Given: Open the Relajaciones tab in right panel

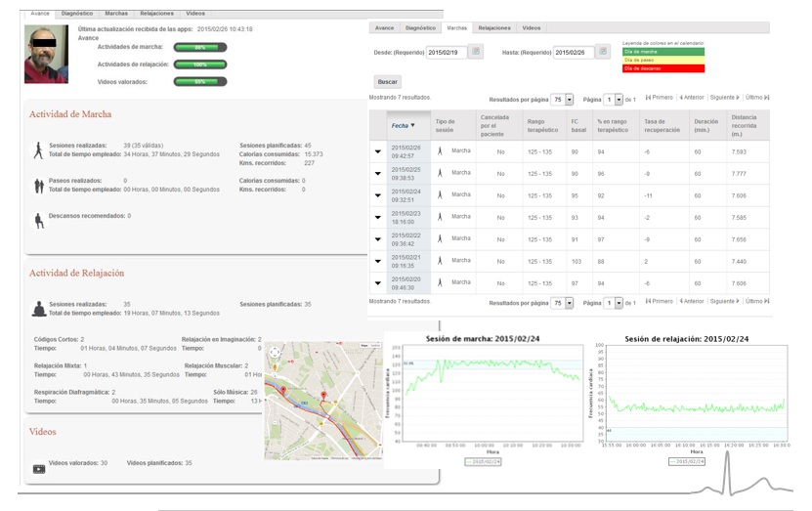Looking at the screenshot, I should (494, 28).
